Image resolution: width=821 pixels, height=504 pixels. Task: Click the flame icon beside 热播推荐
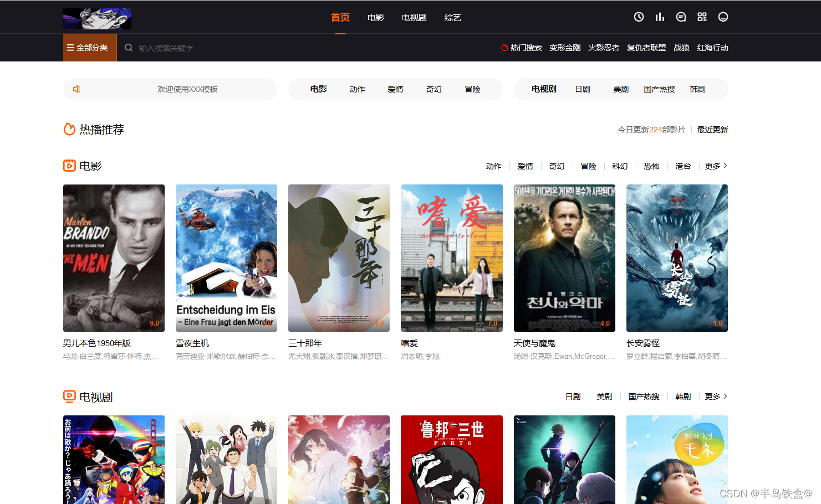pyautogui.click(x=69, y=129)
